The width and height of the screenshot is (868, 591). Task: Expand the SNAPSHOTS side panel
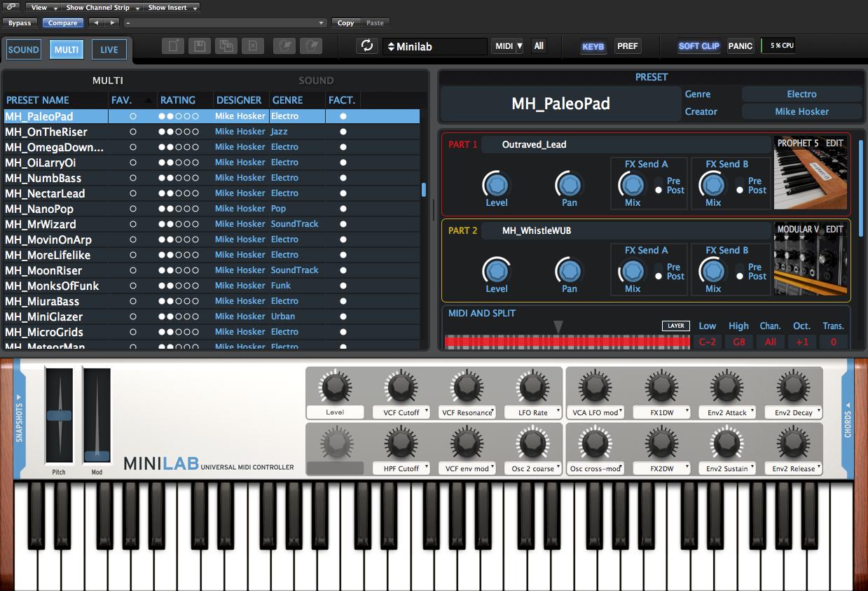pos(19,419)
